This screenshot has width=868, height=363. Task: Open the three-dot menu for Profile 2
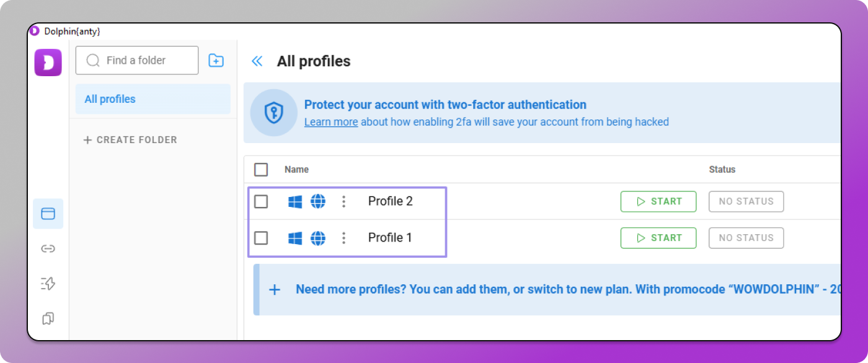tap(343, 201)
